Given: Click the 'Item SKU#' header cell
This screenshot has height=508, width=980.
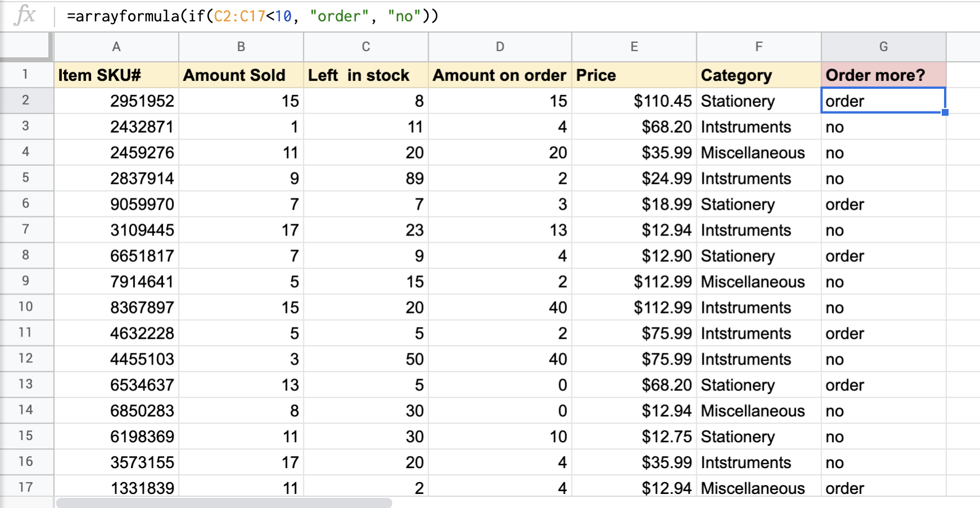Looking at the screenshot, I should pos(116,75).
